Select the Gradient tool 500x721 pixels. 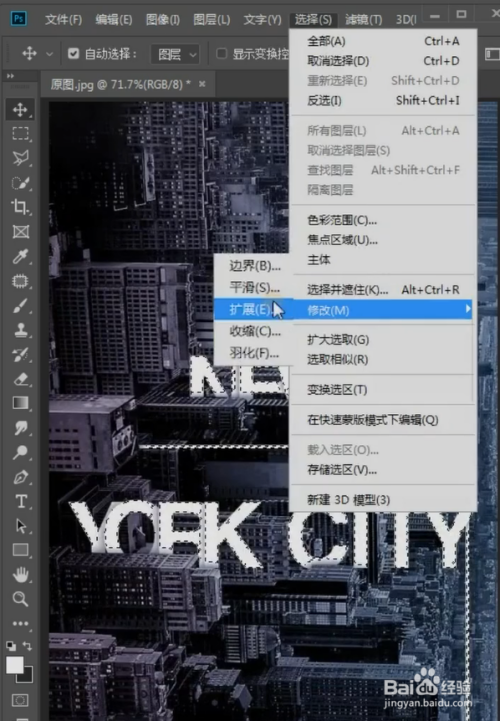(x=20, y=403)
